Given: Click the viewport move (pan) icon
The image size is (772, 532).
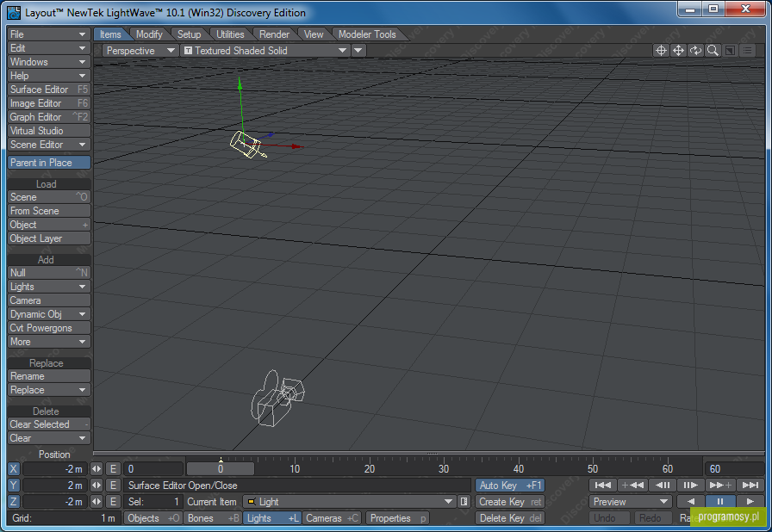Looking at the screenshot, I should (x=678, y=50).
